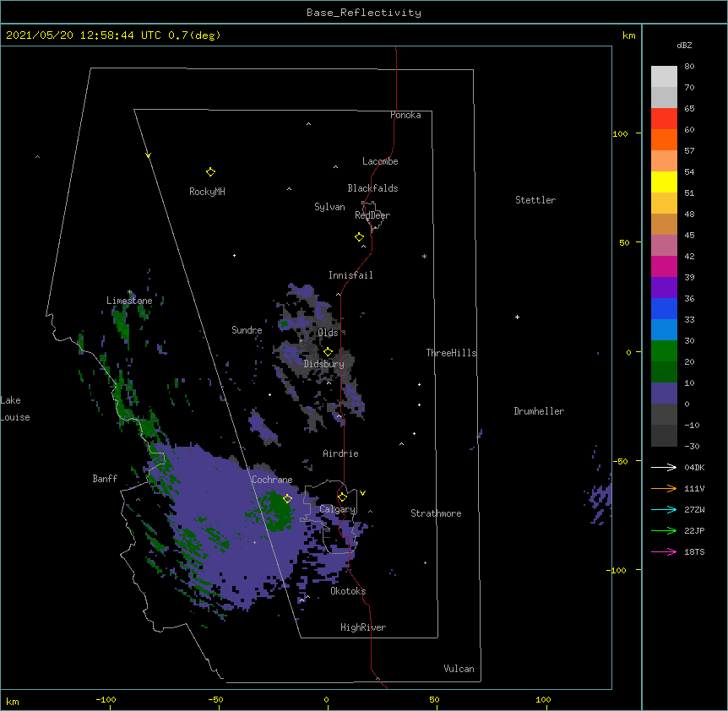Select yellow diamond marker south of RedDeer

point(360,237)
